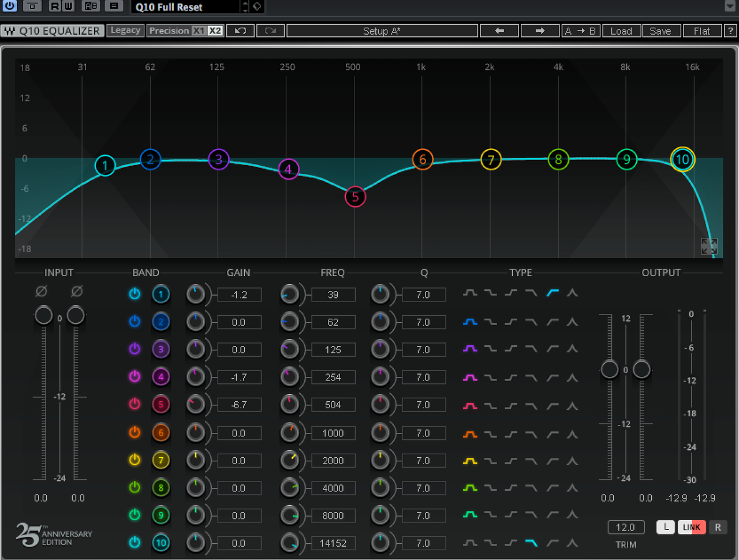
Task: Toggle band 2 power on/off
Action: 135,321
